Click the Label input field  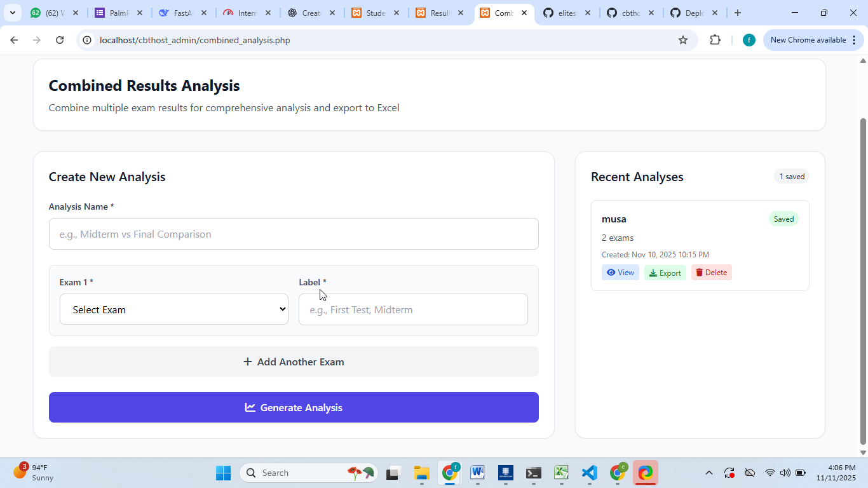click(413, 309)
